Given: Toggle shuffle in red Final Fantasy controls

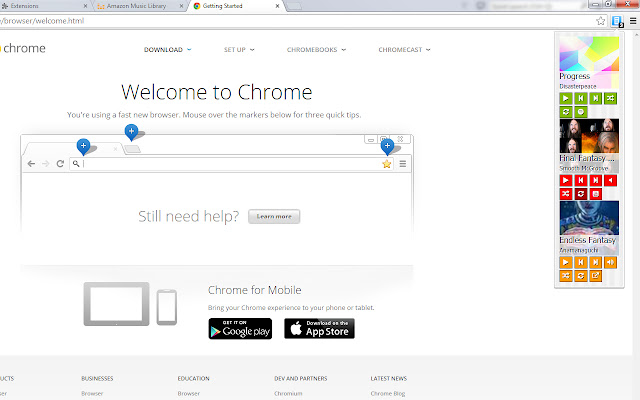Looking at the screenshot, I should 566,194.
